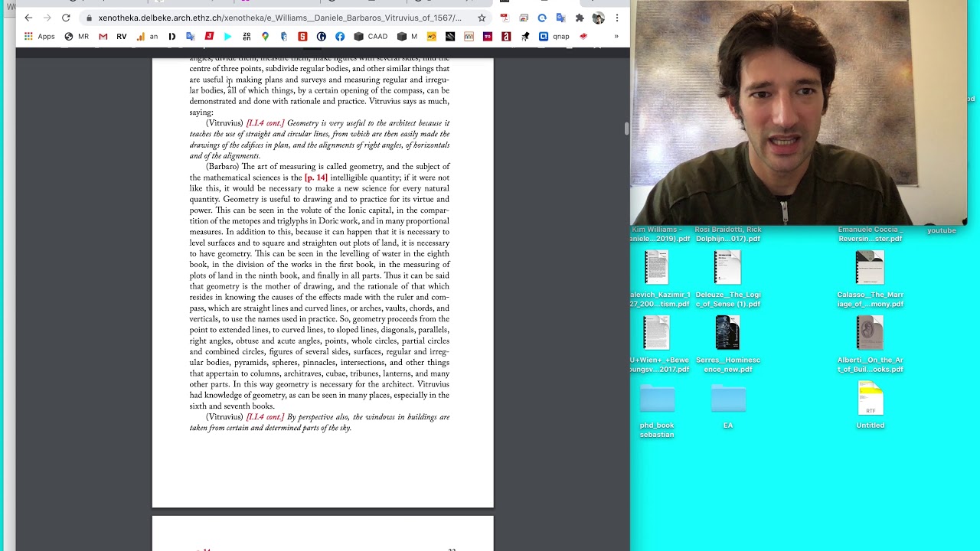980x551 pixels.
Task: Expand the hidden bookmarks chevron
Action: tap(616, 36)
